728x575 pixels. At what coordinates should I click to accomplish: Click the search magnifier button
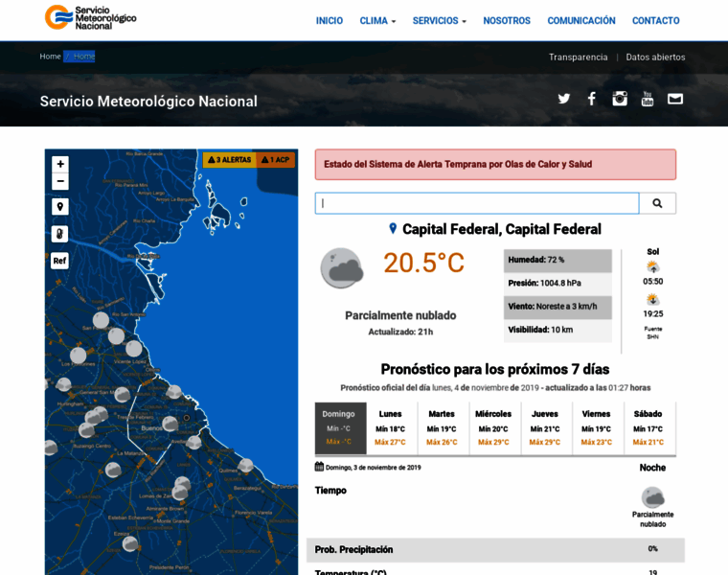(657, 203)
